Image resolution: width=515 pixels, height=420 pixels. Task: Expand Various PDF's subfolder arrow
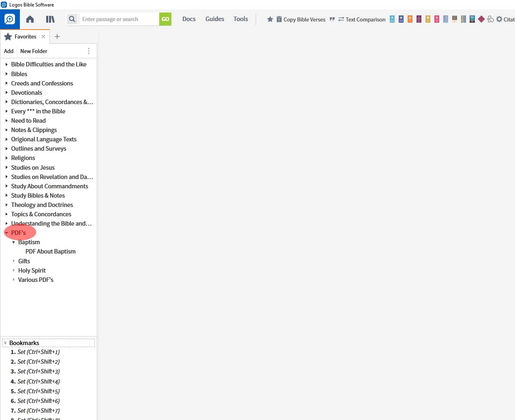click(13, 279)
